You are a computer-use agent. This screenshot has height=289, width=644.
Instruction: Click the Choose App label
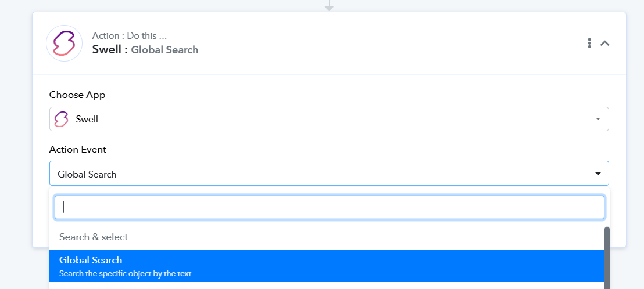(77, 95)
